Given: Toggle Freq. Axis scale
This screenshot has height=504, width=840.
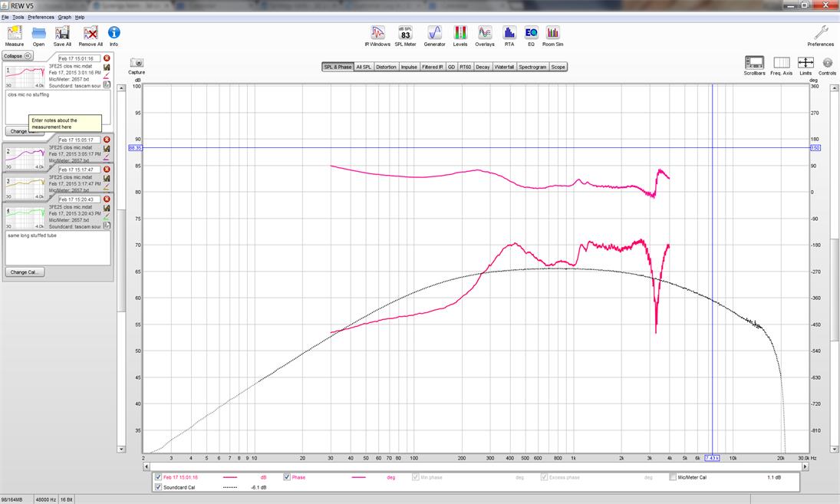Looking at the screenshot, I should 782,65.
